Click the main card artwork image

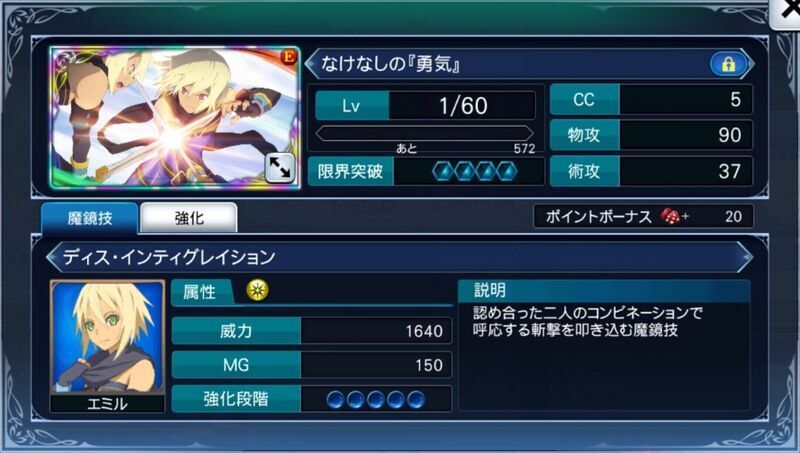[175, 118]
